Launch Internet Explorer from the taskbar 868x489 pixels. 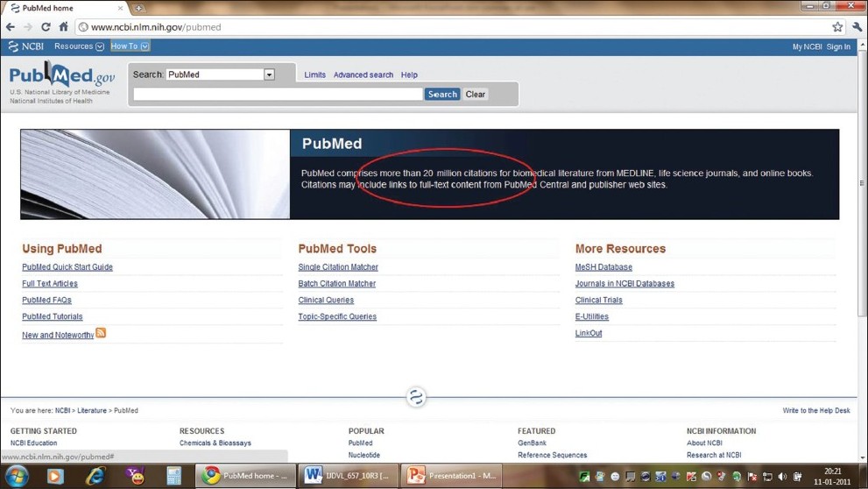pos(95,476)
